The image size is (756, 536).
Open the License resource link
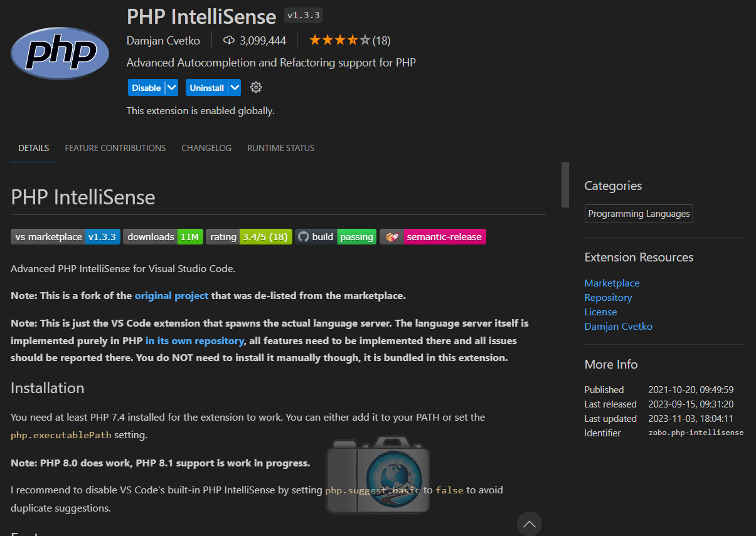(x=600, y=312)
